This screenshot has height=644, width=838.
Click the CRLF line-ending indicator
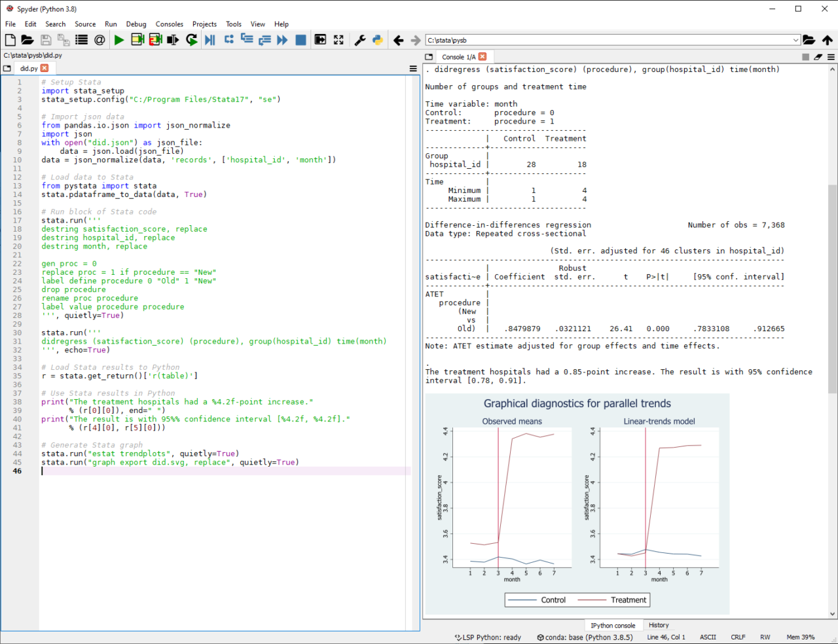(738, 637)
